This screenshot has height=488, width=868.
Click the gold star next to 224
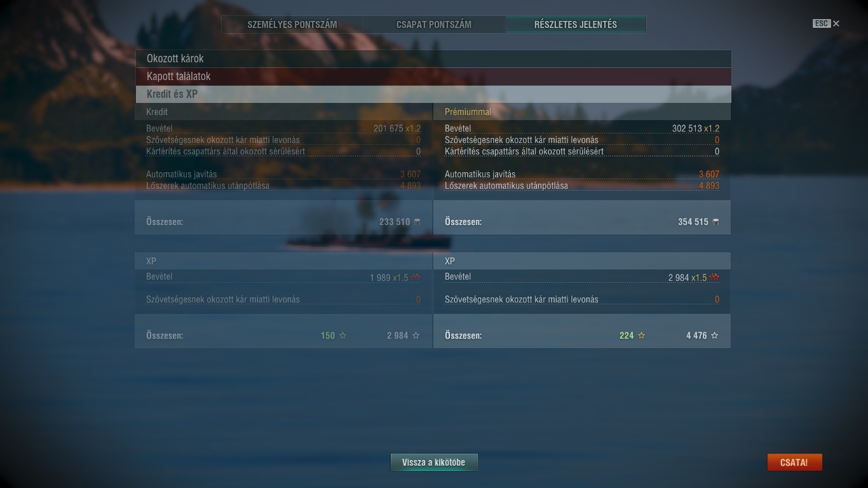pyautogui.click(x=641, y=335)
